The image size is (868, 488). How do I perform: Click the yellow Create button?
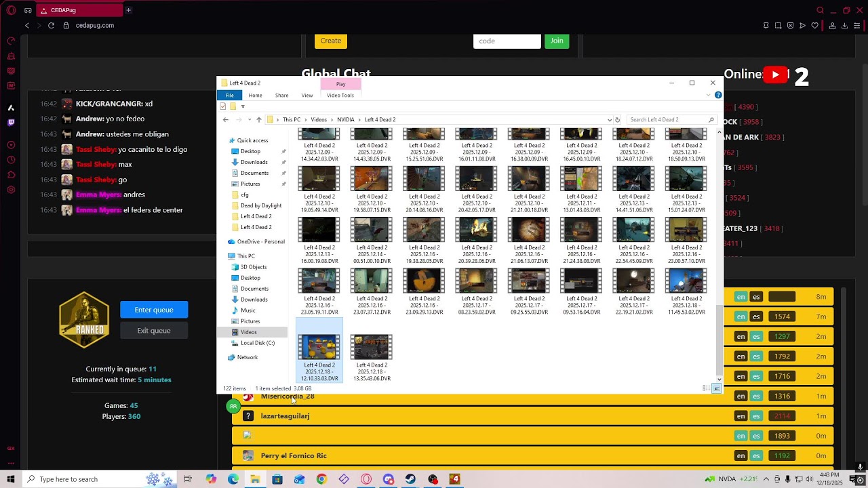(x=331, y=41)
